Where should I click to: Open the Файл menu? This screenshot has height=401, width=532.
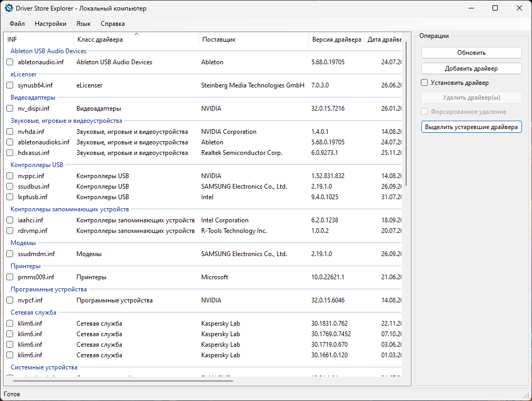(17, 24)
